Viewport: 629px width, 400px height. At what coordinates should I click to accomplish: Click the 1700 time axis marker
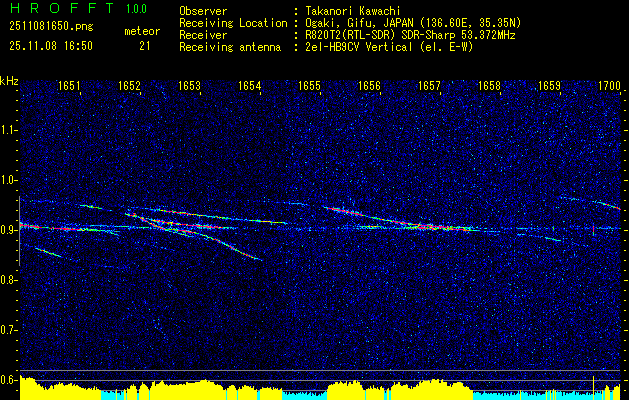point(609,85)
